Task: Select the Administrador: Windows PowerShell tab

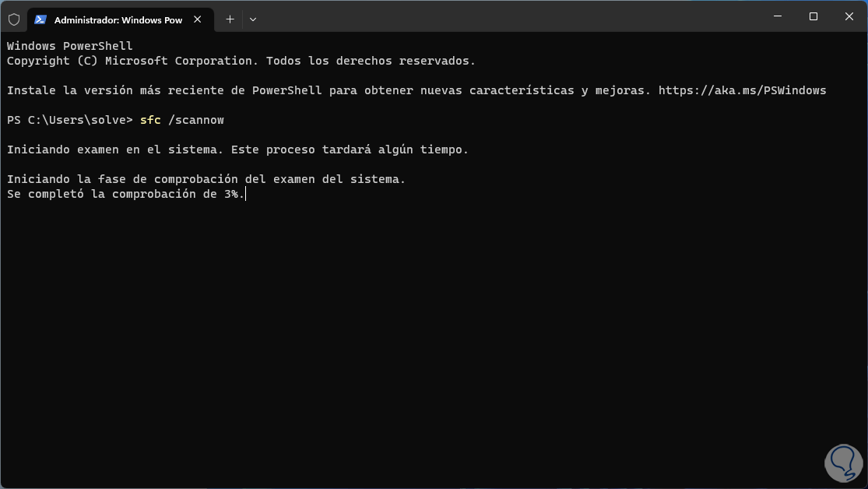Action: point(117,19)
